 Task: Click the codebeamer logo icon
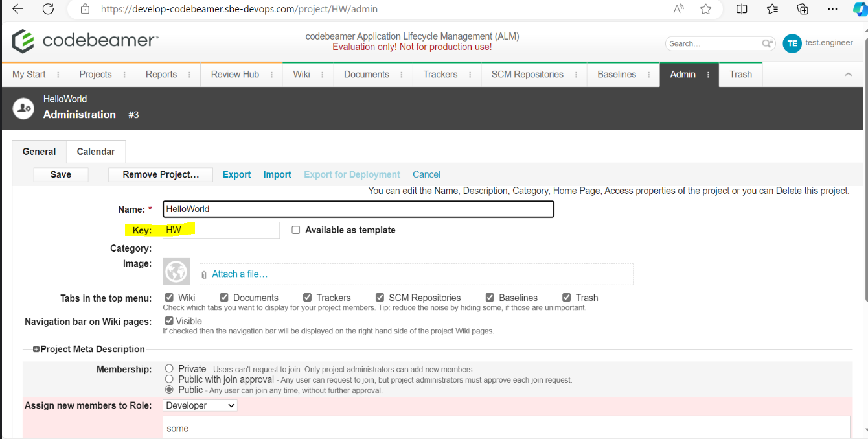23,42
